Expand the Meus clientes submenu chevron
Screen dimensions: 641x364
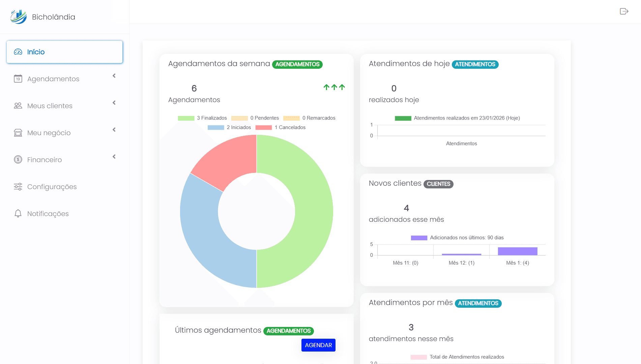point(114,103)
